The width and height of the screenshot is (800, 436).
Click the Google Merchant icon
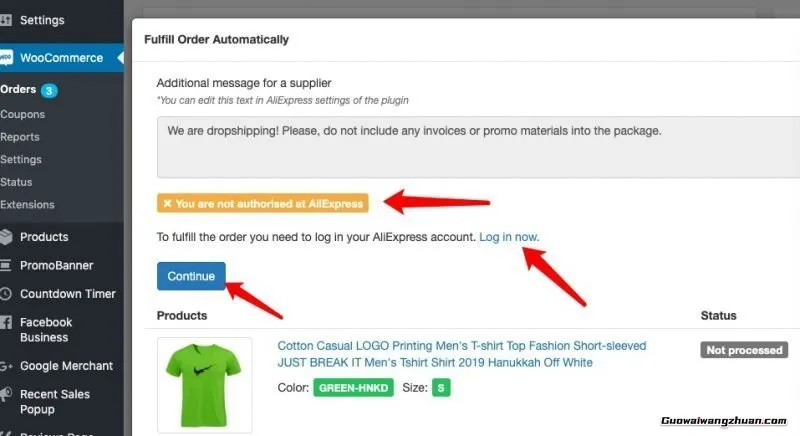(6, 366)
